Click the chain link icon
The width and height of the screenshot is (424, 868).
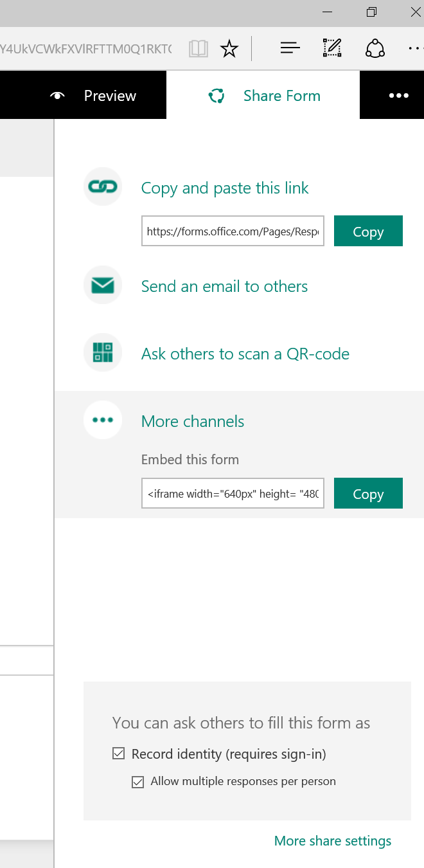coord(103,186)
